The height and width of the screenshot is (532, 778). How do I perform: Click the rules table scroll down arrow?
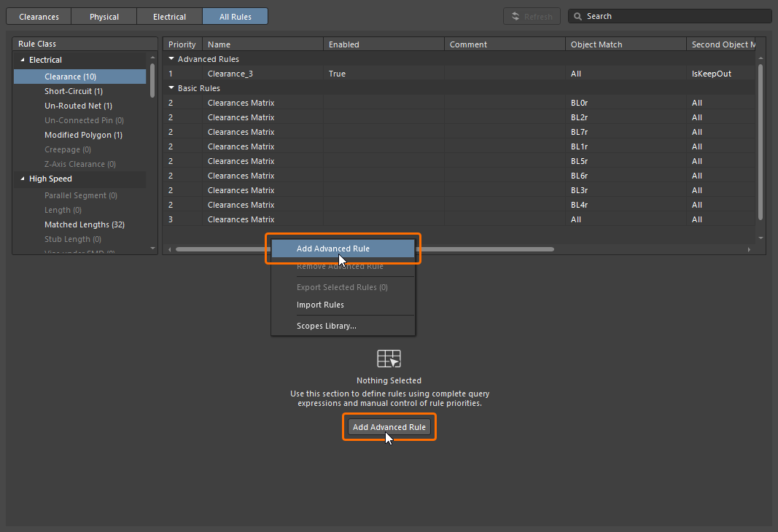click(761, 238)
